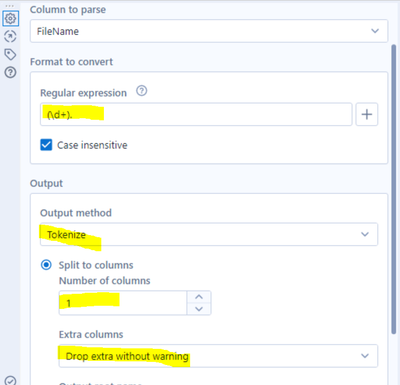Click the plus button beside regular expression
Viewport: 400px width, 385px height.
(367, 114)
